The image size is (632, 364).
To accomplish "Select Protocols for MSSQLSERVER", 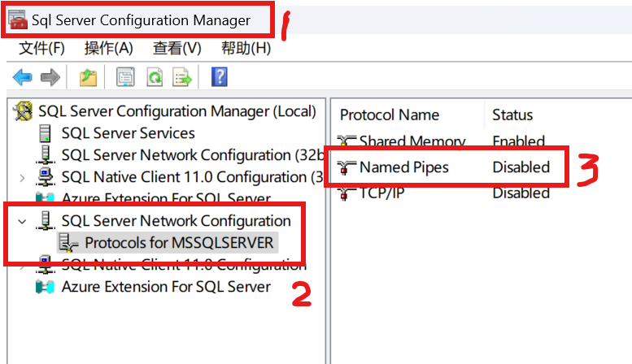I will (x=179, y=243).
